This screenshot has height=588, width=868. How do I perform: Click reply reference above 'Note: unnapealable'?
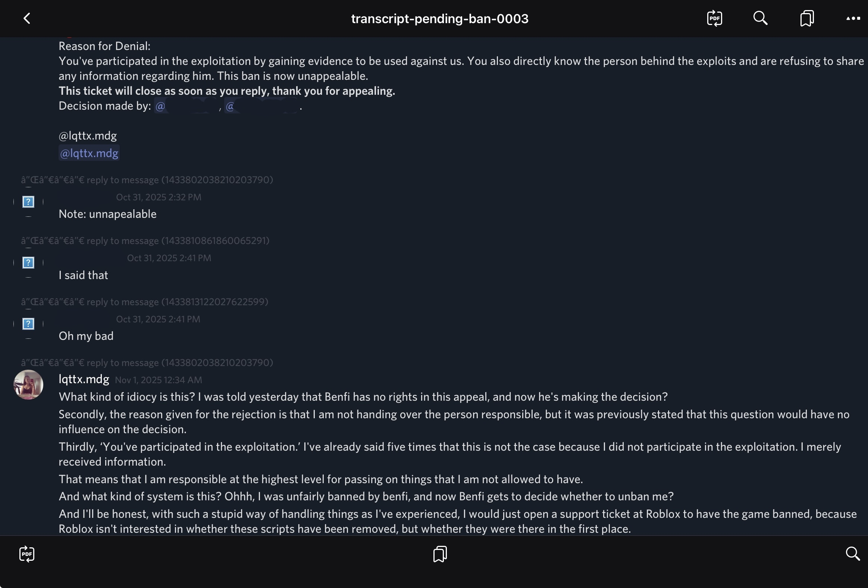[147, 180]
